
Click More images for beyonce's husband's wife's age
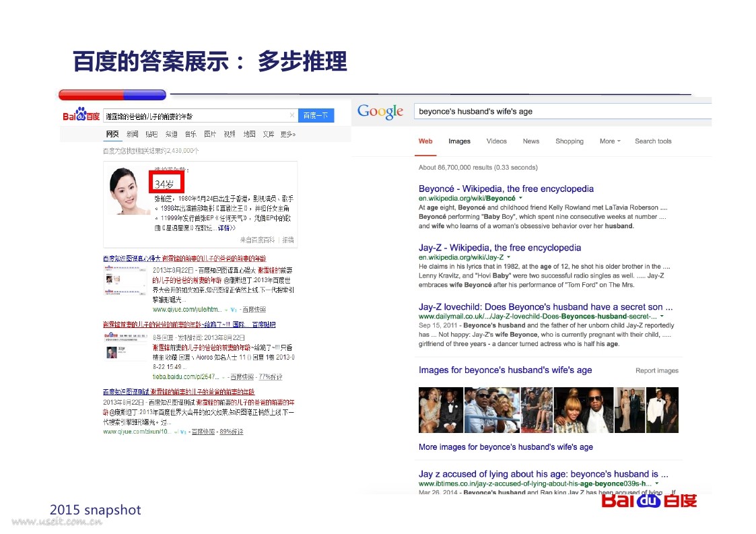(506, 446)
